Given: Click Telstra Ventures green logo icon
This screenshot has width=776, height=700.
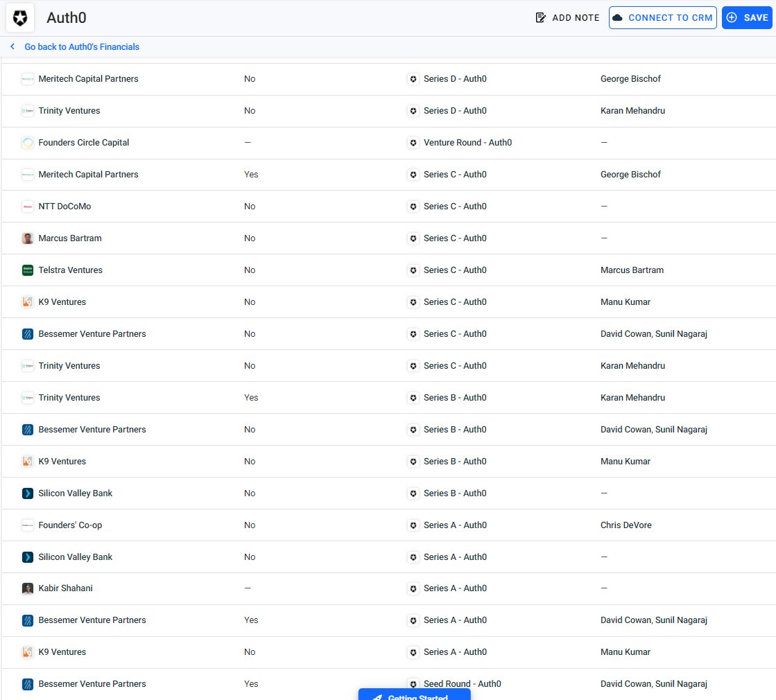Looking at the screenshot, I should 28,270.
